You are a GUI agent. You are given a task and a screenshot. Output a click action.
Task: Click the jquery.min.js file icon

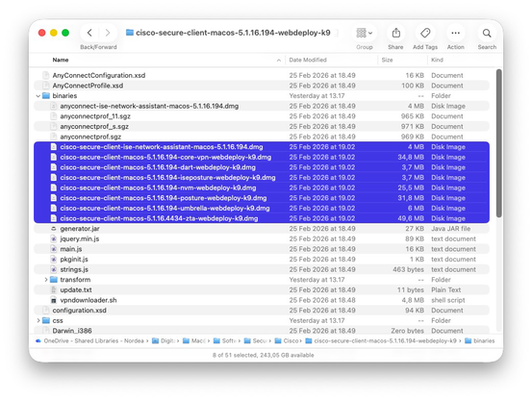(x=54, y=238)
